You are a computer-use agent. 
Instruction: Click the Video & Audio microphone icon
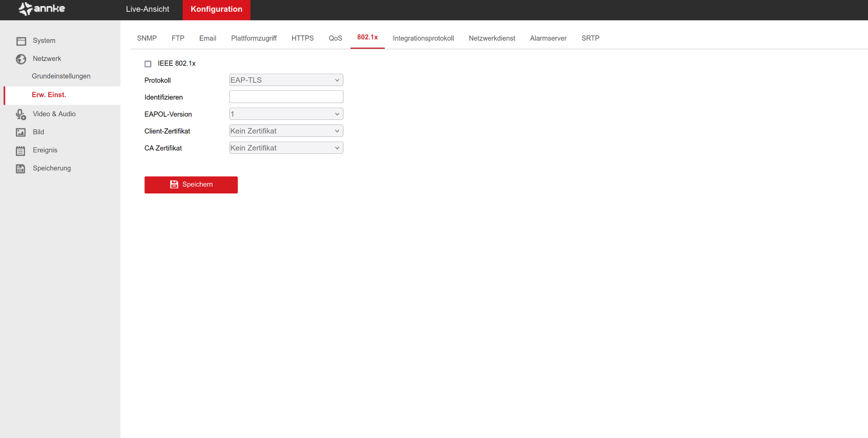tap(21, 114)
